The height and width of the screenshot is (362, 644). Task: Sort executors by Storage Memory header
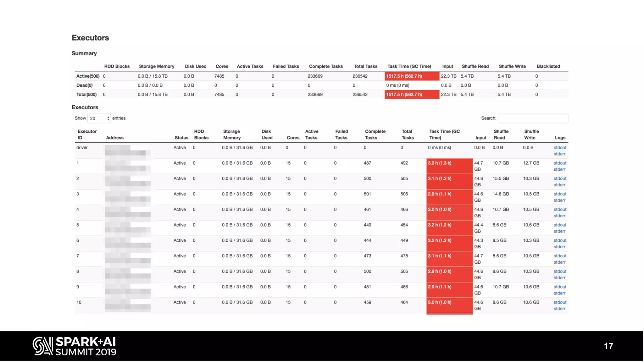[232, 134]
